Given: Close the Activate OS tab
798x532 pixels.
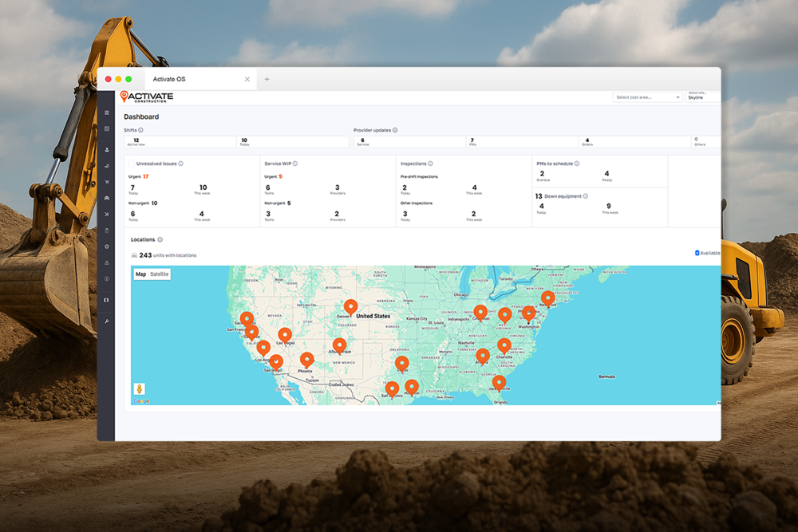Looking at the screenshot, I should (x=247, y=79).
